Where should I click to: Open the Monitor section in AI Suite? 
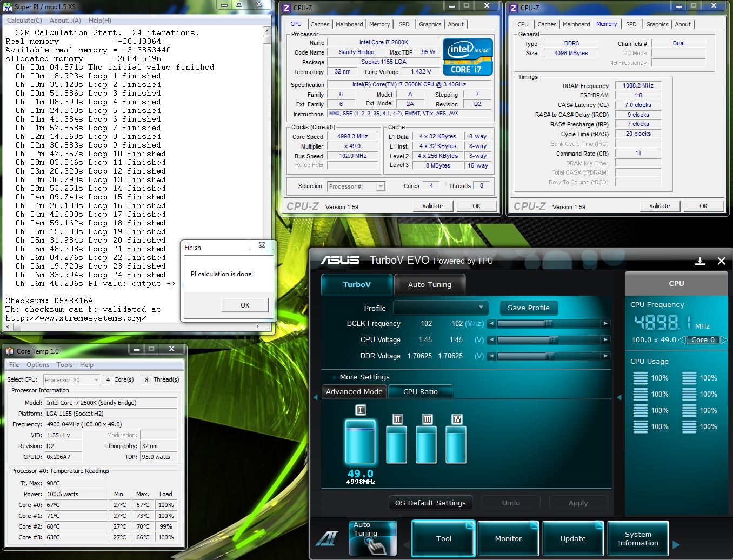tap(508, 538)
